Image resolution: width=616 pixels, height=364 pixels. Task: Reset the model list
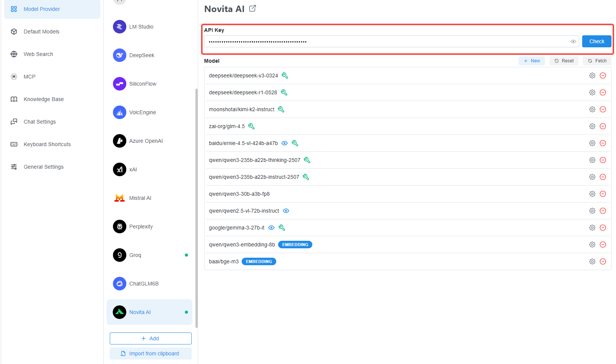(x=564, y=61)
